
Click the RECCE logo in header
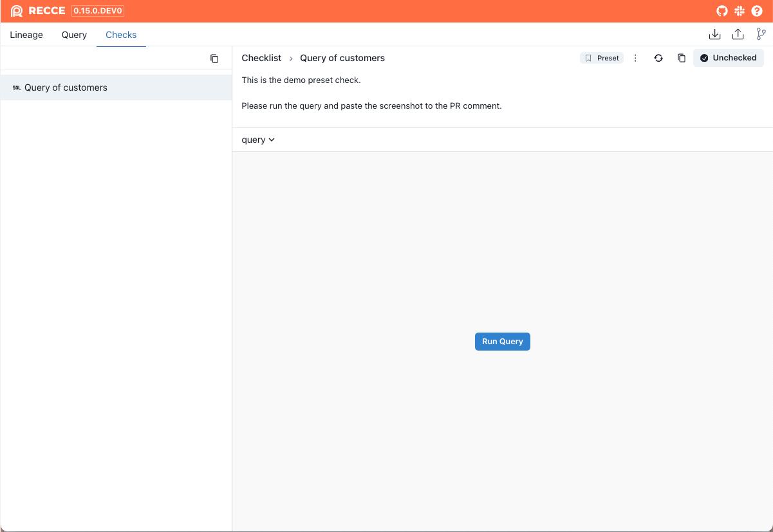(x=38, y=11)
